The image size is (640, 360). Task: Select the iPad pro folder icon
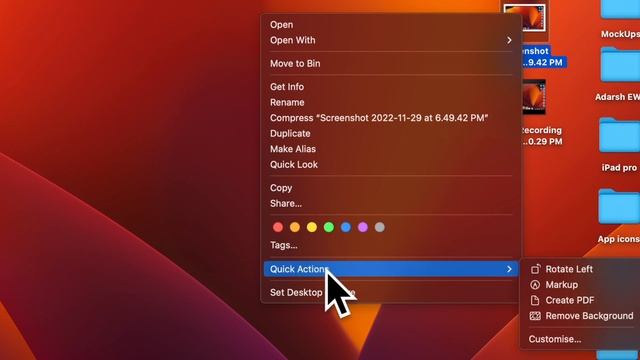point(620,136)
